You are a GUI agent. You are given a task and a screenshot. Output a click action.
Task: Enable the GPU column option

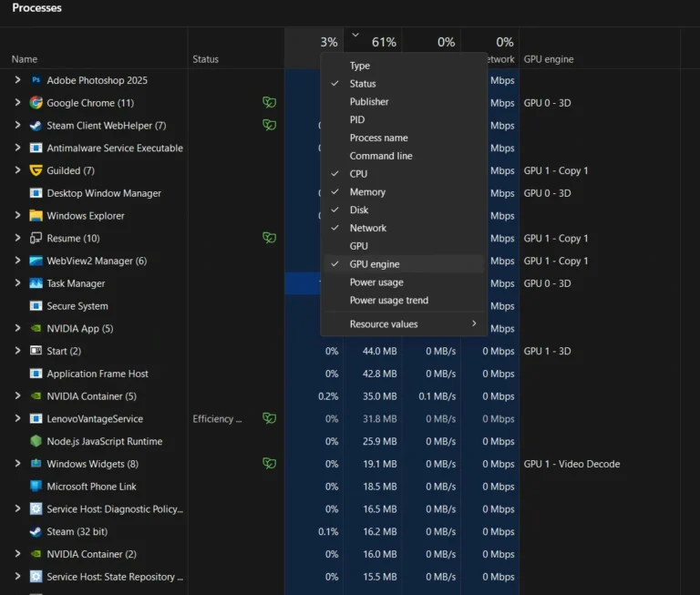(359, 246)
